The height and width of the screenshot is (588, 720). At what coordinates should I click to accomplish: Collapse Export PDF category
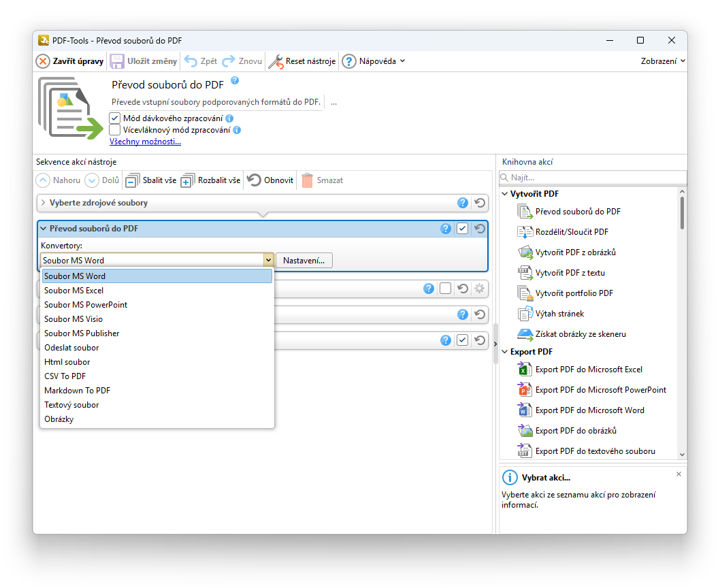click(x=505, y=352)
